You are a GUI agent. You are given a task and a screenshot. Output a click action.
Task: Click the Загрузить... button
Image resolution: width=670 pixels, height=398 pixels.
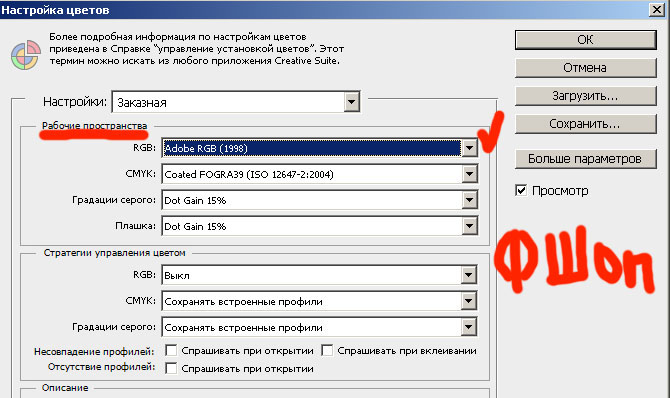pyautogui.click(x=585, y=96)
